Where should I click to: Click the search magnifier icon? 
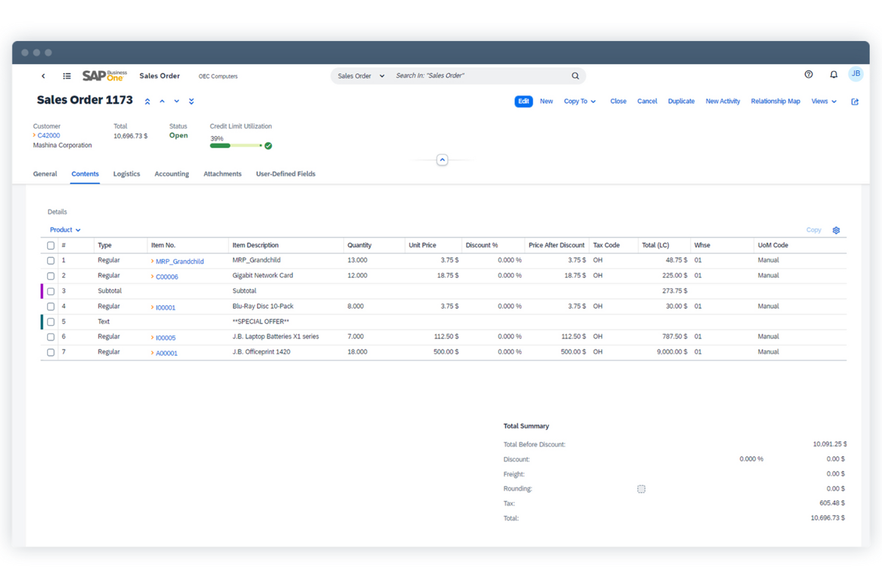click(575, 76)
